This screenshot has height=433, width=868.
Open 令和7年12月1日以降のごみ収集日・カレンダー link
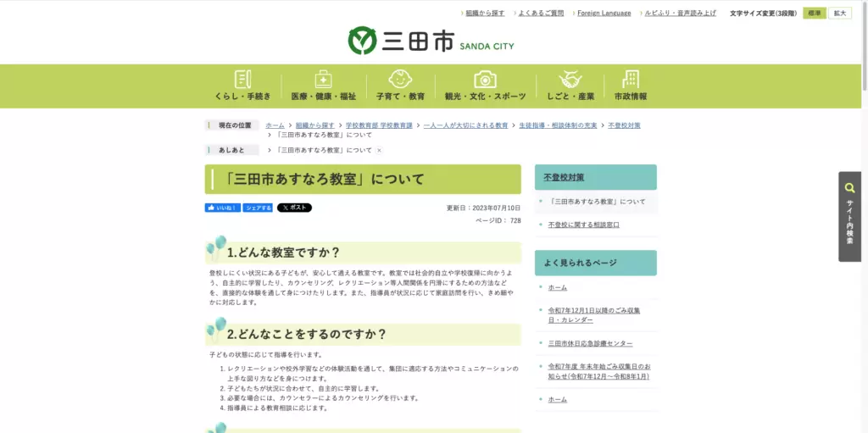click(x=594, y=315)
